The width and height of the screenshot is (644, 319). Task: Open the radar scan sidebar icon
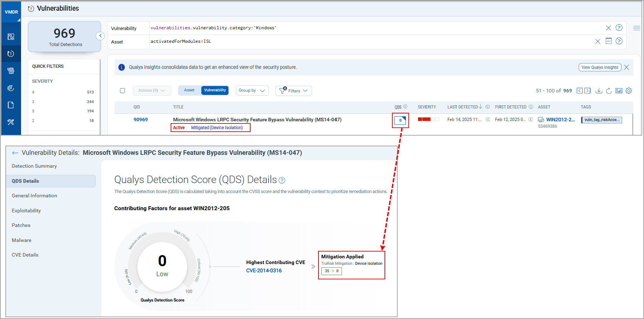(11, 88)
